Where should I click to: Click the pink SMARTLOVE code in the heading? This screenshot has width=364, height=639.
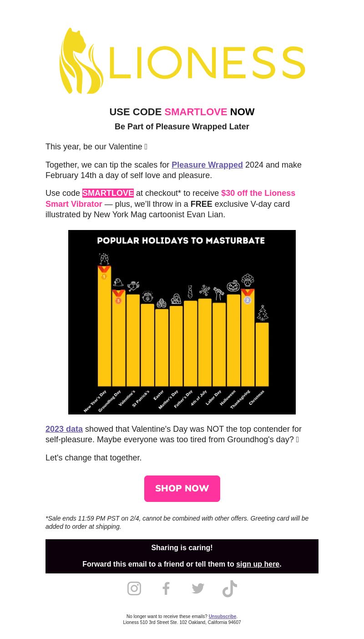[196, 112]
